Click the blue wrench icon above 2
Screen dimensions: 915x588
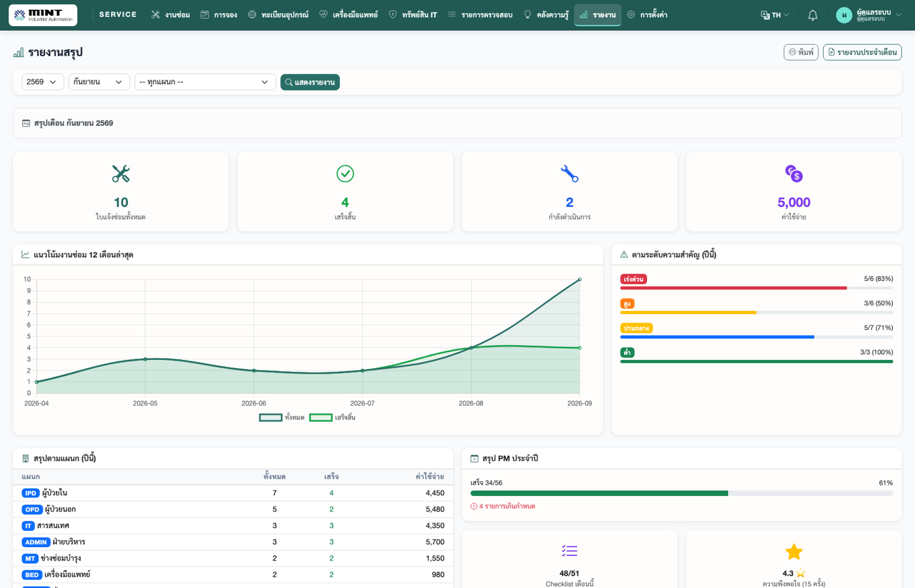pos(569,174)
